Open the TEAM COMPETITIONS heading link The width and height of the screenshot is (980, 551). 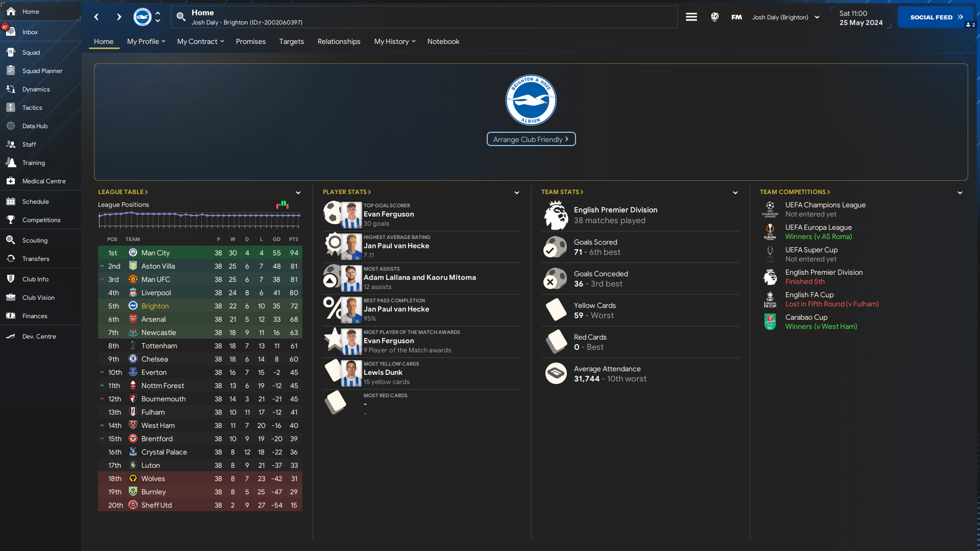point(795,192)
